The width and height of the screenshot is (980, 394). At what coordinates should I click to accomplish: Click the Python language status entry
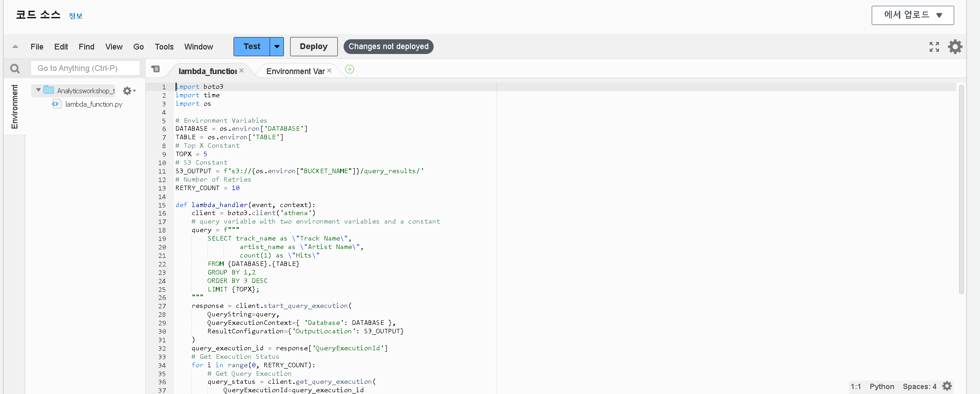click(882, 386)
